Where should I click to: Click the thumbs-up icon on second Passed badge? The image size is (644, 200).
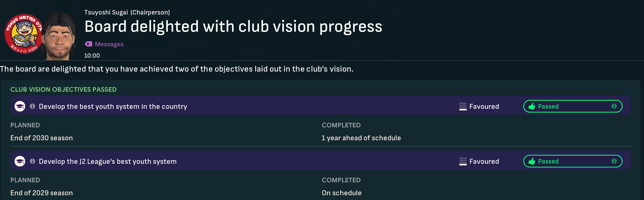pos(532,161)
